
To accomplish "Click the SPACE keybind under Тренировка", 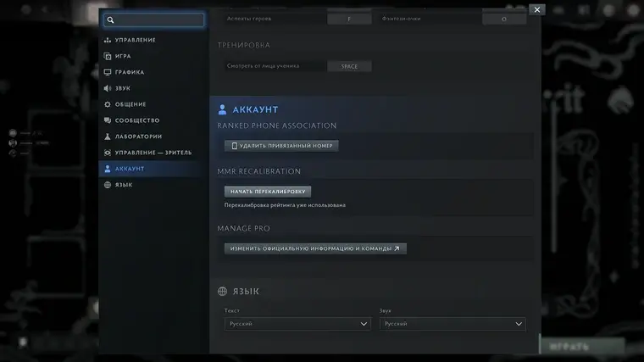I will pyautogui.click(x=349, y=66).
